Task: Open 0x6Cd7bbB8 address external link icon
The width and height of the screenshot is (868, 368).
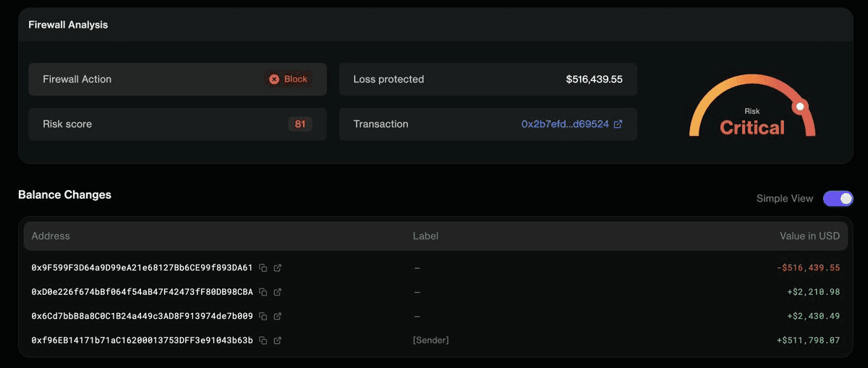Action: pyautogui.click(x=278, y=317)
